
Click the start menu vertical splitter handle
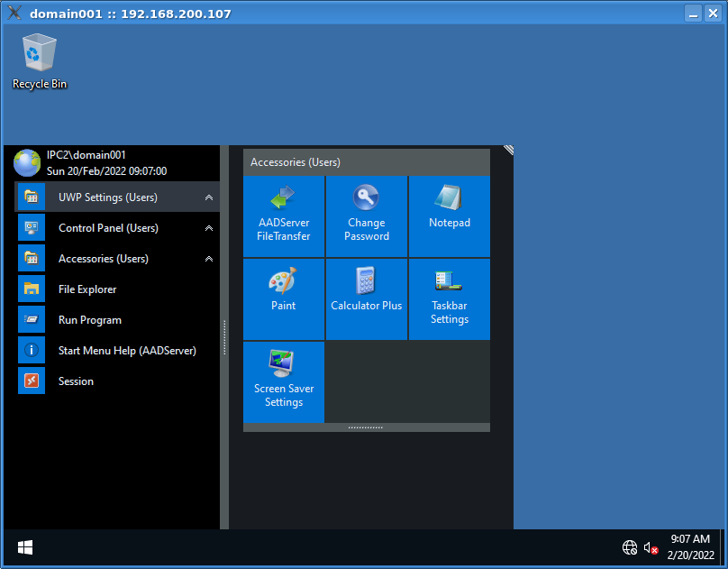[x=224, y=337]
